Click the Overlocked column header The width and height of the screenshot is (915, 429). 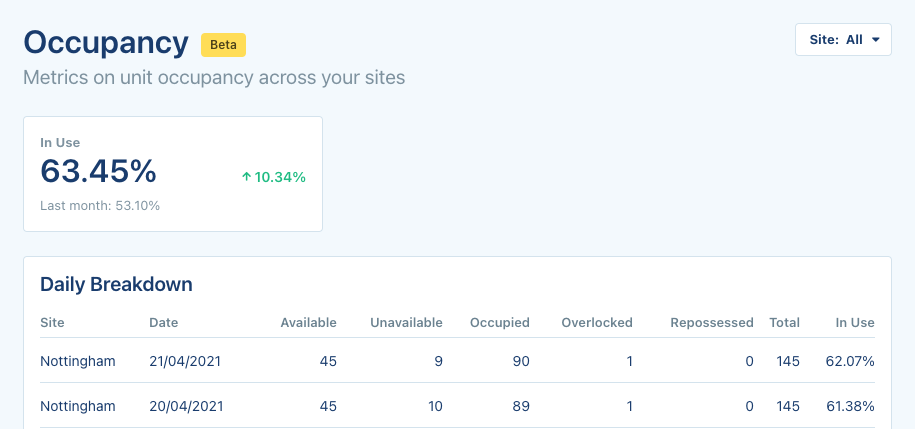[596, 323]
